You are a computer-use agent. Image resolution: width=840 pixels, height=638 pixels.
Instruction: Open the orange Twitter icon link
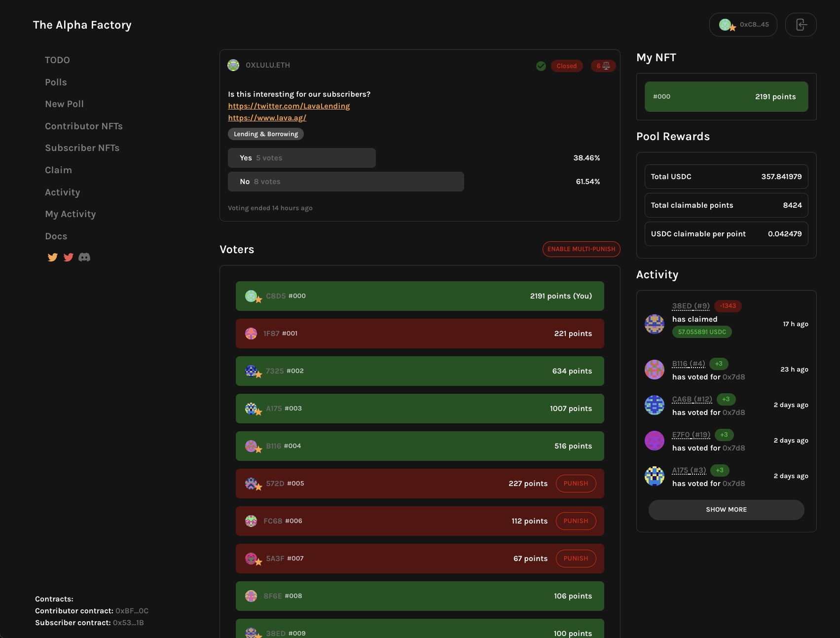coord(52,257)
